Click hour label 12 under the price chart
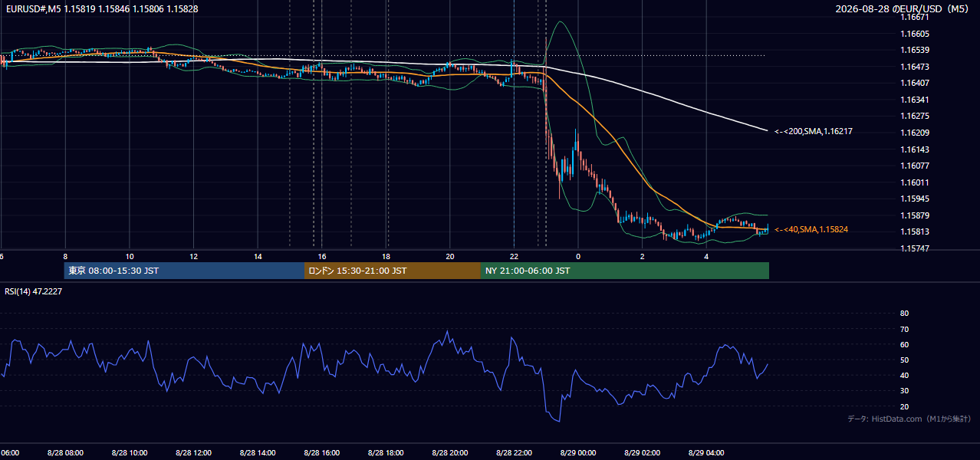The image size is (980, 460). point(194,256)
